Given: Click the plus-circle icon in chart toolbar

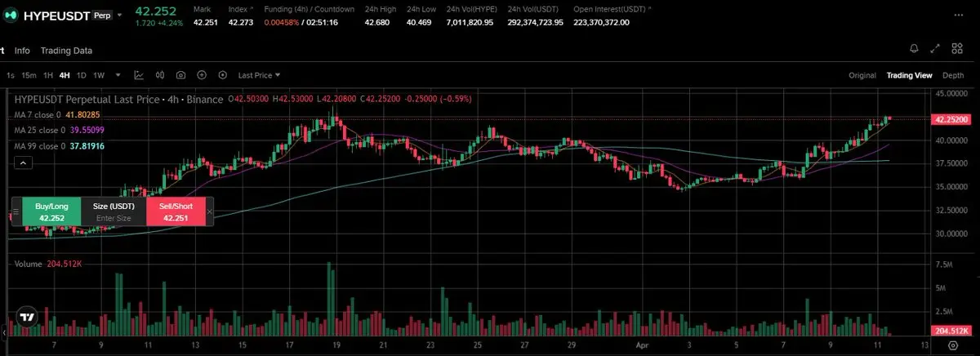Looking at the screenshot, I should click(x=202, y=75).
